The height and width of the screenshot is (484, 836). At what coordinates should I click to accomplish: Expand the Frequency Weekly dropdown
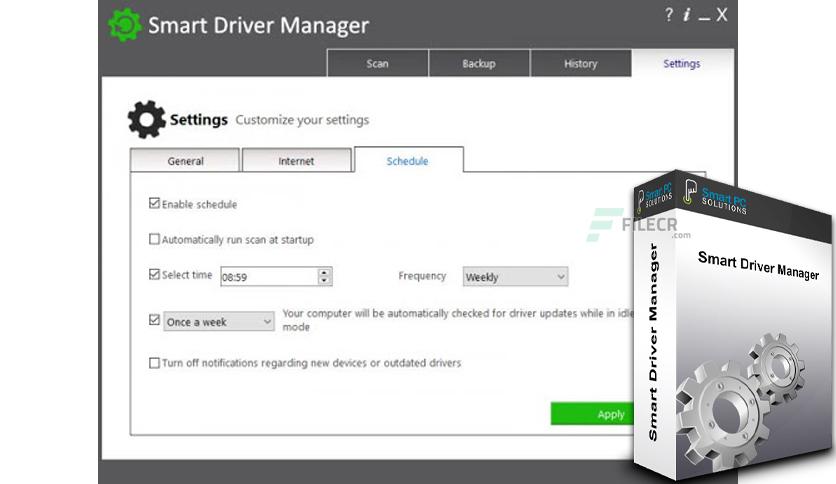[515, 277]
